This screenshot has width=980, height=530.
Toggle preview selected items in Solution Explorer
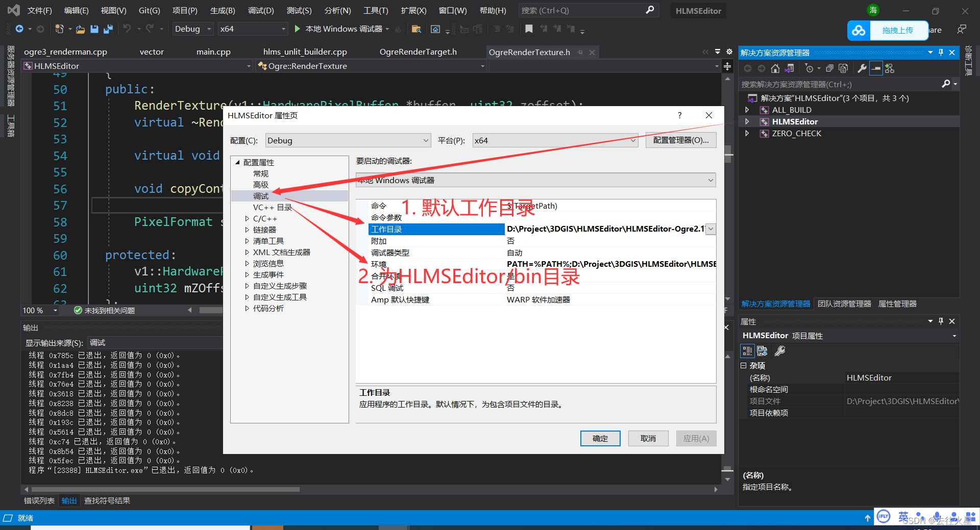(876, 68)
